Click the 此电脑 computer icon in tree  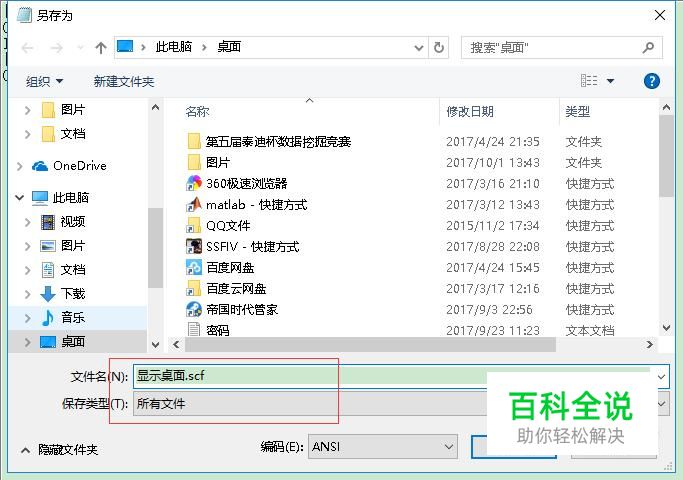pyautogui.click(x=40, y=198)
